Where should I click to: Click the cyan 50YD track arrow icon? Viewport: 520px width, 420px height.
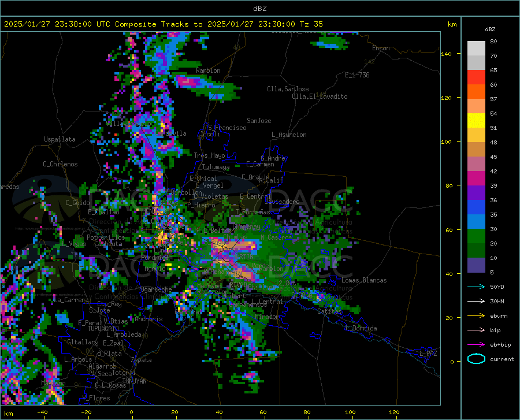[476, 287]
